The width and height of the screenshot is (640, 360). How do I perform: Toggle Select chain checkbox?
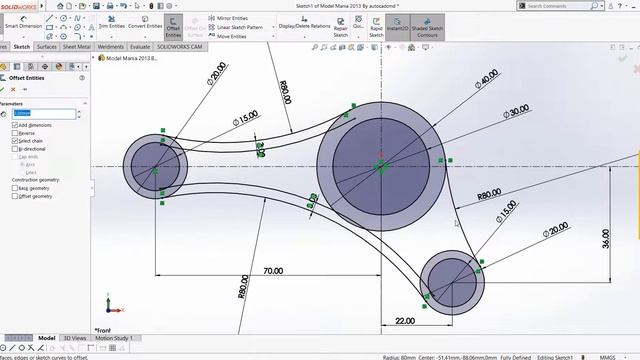[x=15, y=141]
